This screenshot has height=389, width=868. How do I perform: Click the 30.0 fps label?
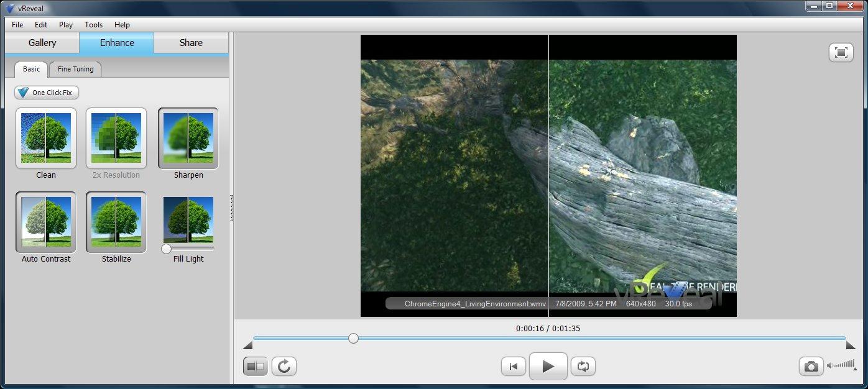click(x=678, y=304)
